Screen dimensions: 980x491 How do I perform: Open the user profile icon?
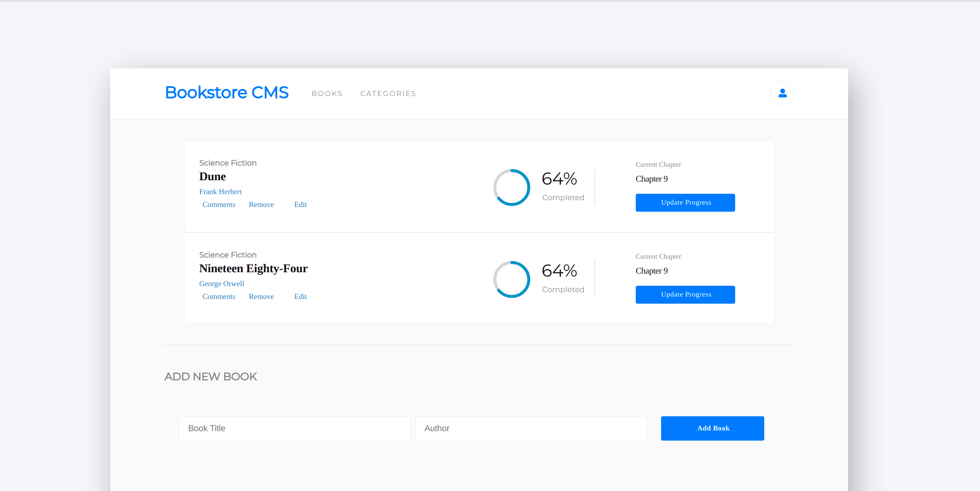click(x=782, y=93)
